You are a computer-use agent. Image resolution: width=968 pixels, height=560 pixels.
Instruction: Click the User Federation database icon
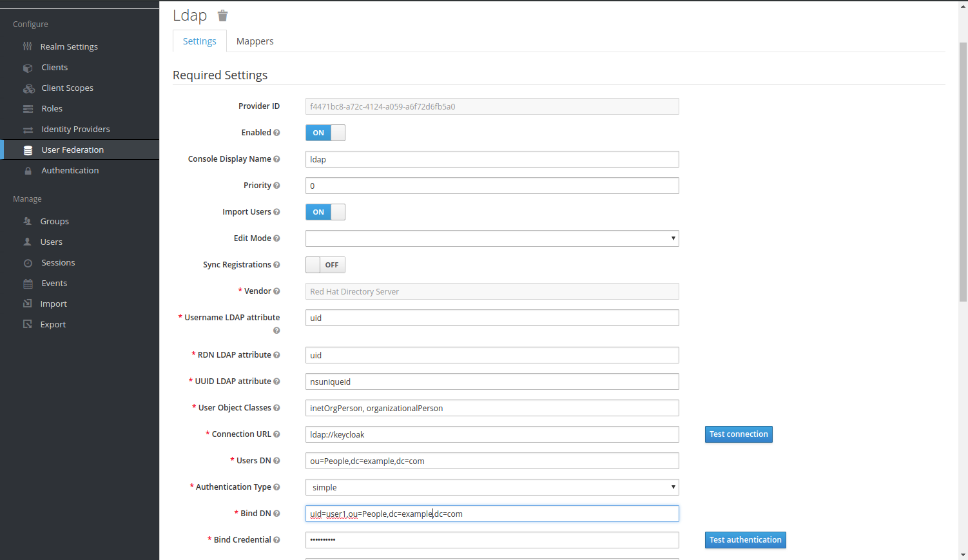(x=28, y=150)
